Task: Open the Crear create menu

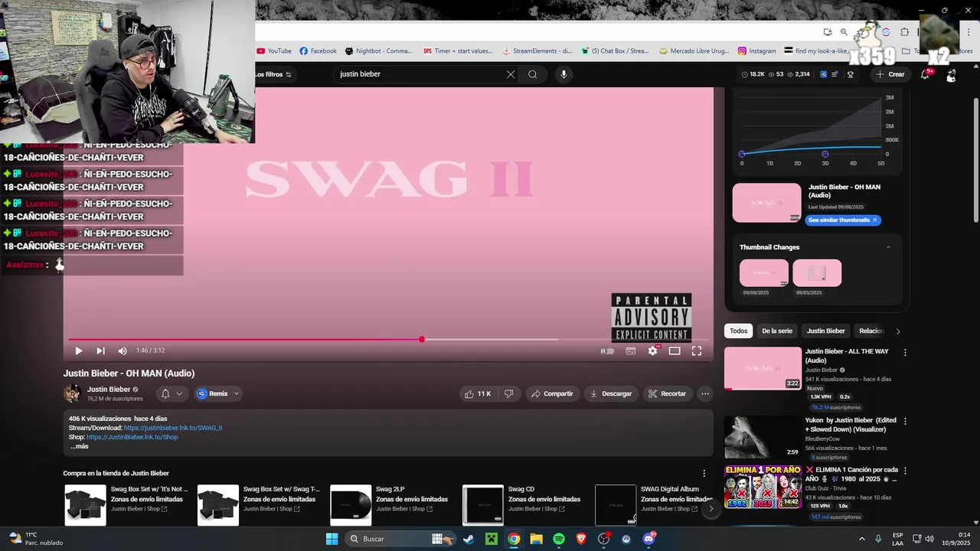Action: (890, 74)
